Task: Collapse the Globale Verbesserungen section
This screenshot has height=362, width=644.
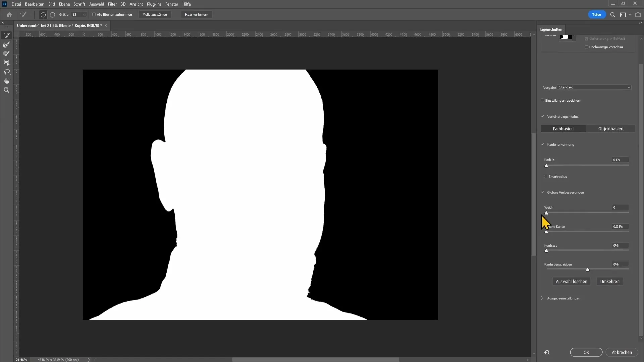Action: coord(542,192)
